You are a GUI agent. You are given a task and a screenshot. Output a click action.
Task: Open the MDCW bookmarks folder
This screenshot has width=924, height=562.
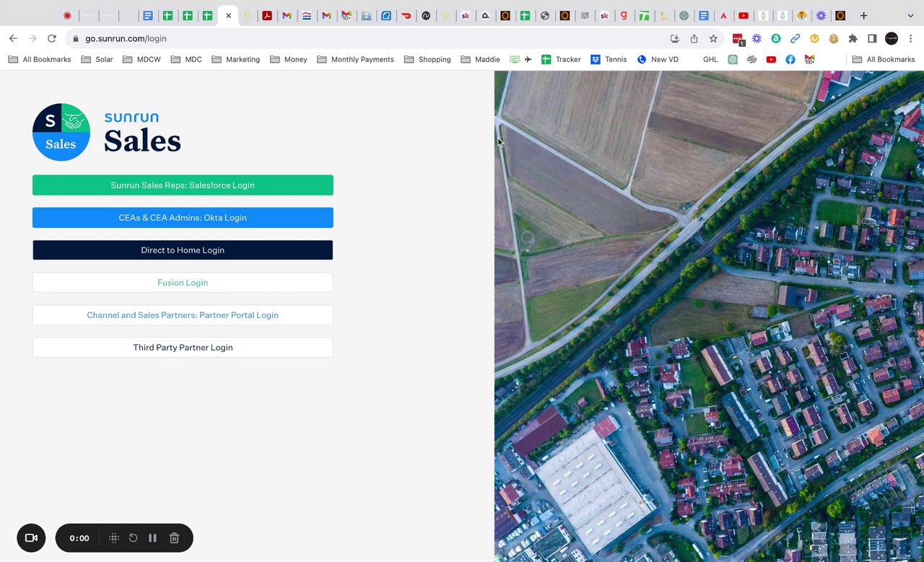tap(141, 59)
